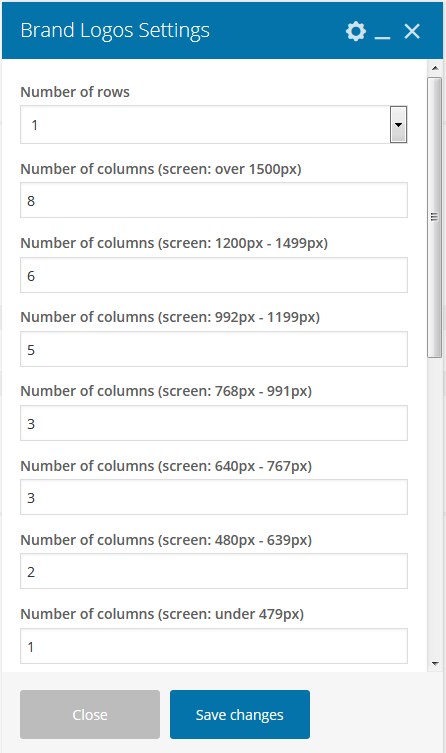Viewport: 446px width, 753px height.
Task: Click the scrollbar down arrow
Action: (x=435, y=664)
